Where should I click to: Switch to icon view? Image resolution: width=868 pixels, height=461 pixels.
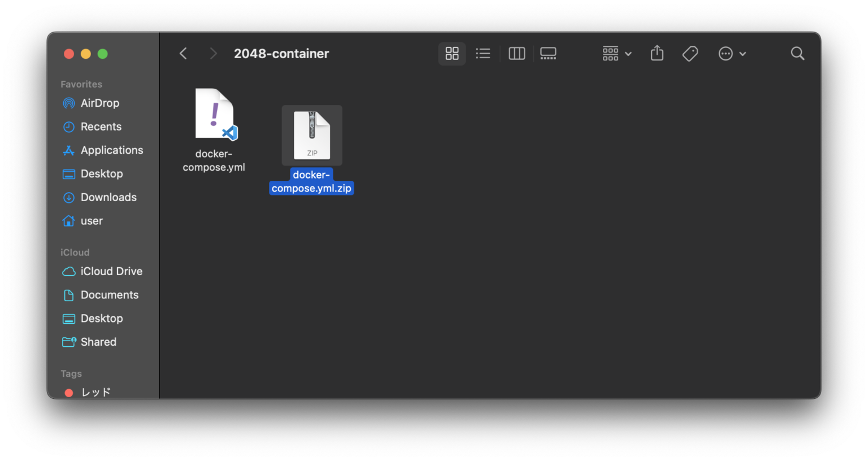[x=452, y=54]
